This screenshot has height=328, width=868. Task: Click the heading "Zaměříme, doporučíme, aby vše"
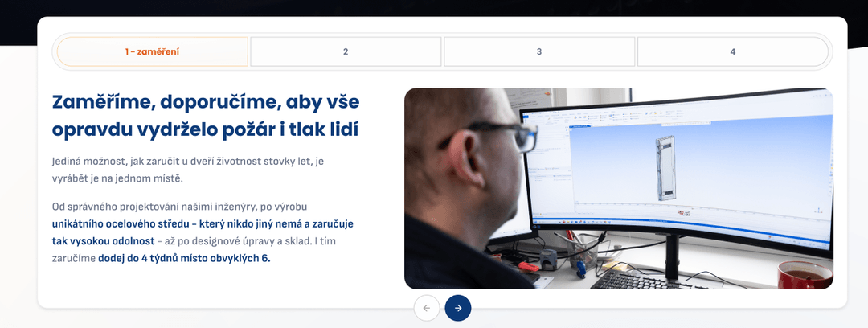(x=205, y=102)
